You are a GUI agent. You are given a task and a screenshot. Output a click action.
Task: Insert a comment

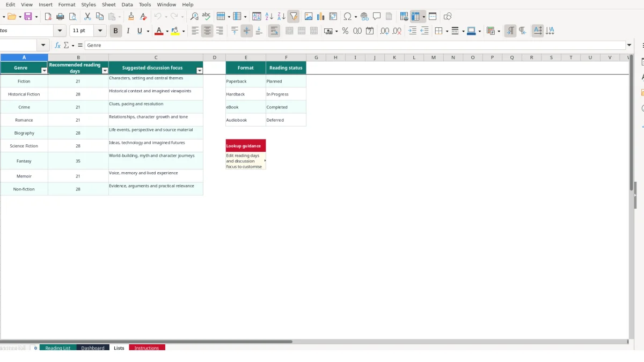[x=377, y=17]
